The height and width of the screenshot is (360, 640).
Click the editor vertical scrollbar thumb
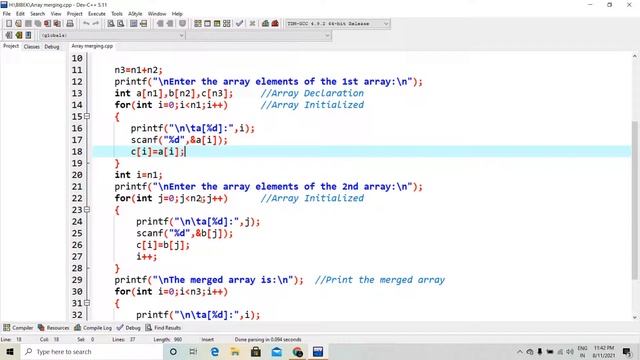point(635,200)
